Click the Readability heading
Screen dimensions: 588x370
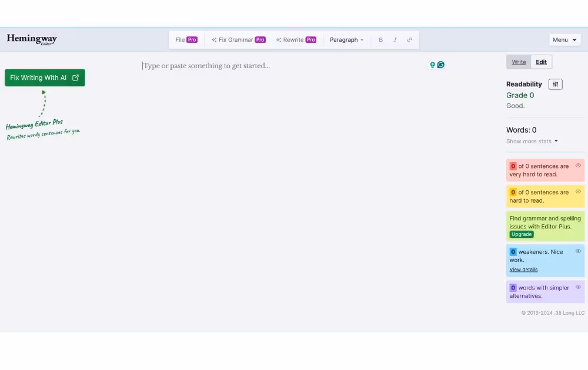(x=524, y=84)
